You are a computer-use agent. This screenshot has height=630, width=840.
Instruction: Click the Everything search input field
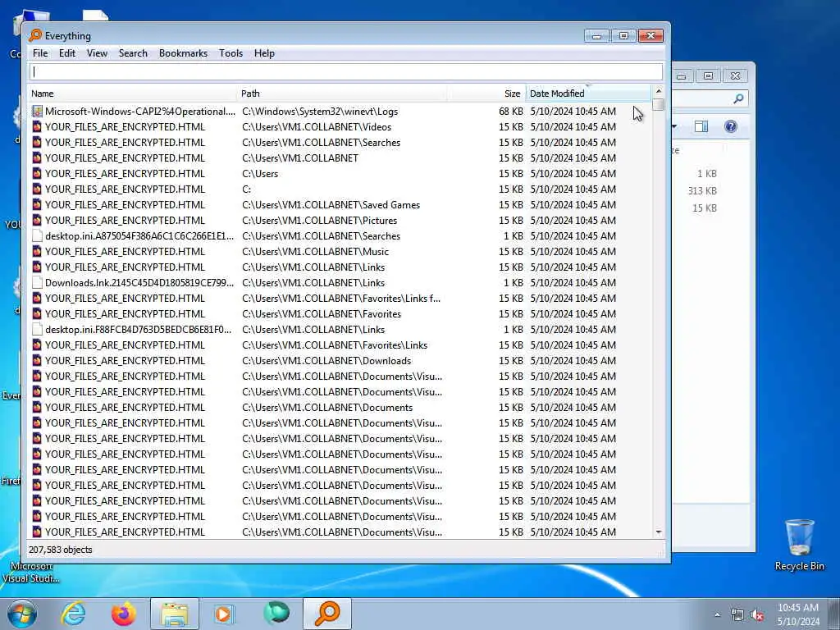pos(346,72)
